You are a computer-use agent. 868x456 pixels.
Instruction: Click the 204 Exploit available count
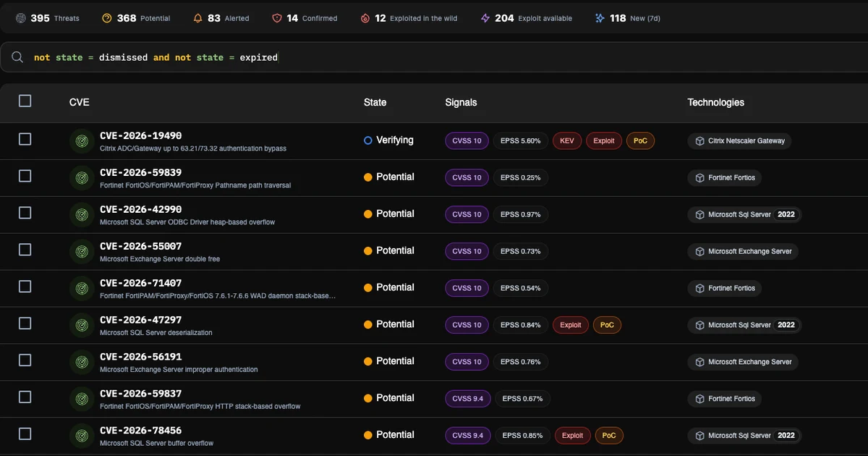504,18
